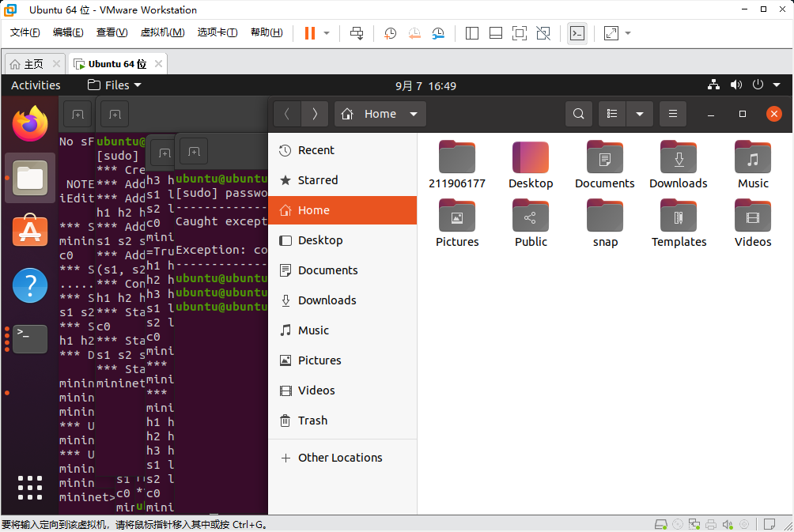794x532 pixels.
Task: Toggle list view in Files
Action: 612,114
